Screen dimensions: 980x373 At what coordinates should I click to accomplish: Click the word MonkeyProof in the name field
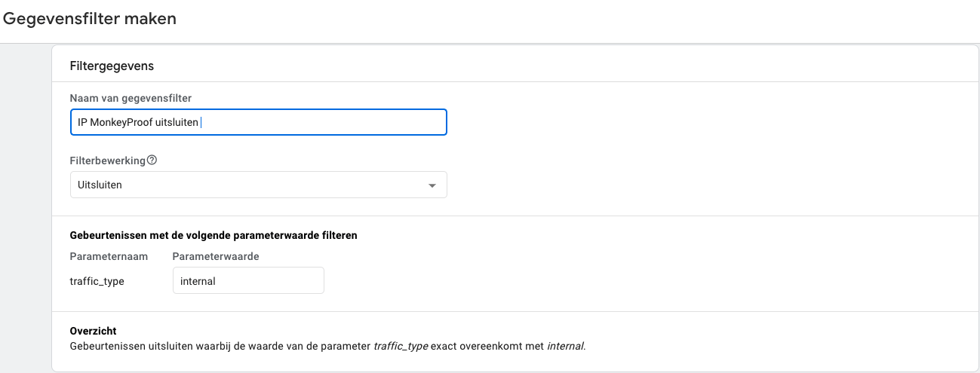(121, 122)
